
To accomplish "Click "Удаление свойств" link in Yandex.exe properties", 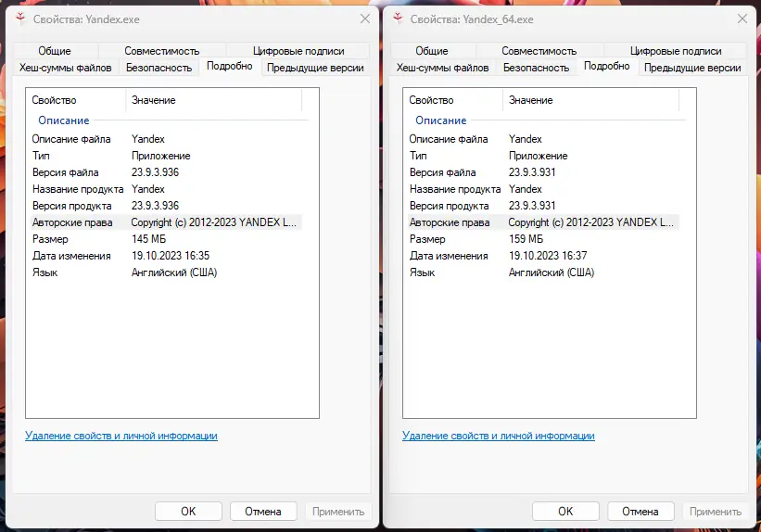I will click(x=121, y=436).
